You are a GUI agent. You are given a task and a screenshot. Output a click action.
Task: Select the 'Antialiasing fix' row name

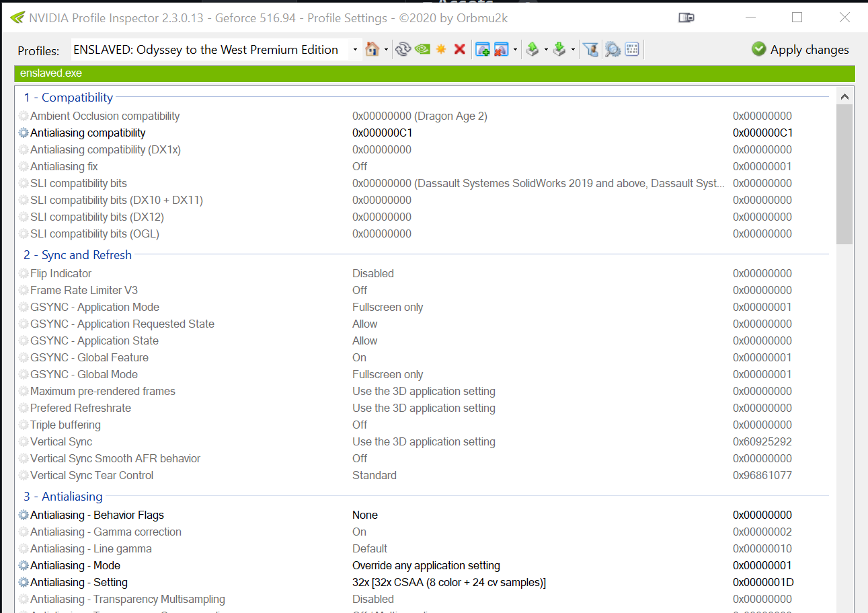pos(64,167)
